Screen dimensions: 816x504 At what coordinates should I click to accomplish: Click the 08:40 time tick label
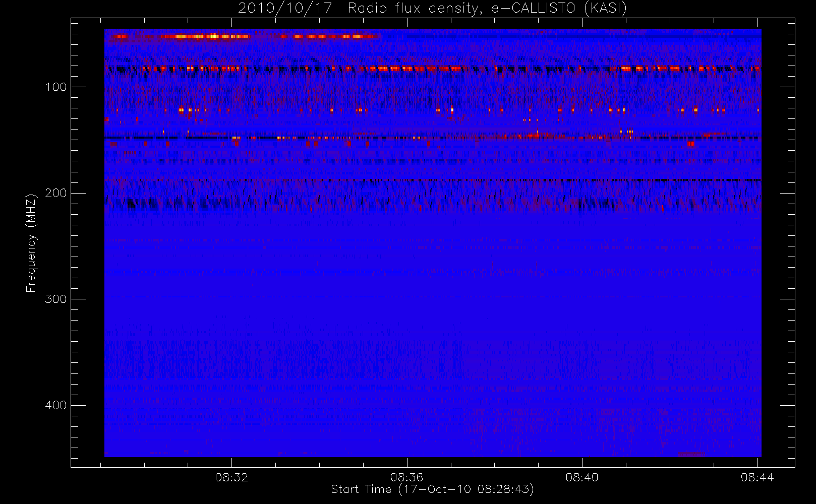pyautogui.click(x=582, y=477)
